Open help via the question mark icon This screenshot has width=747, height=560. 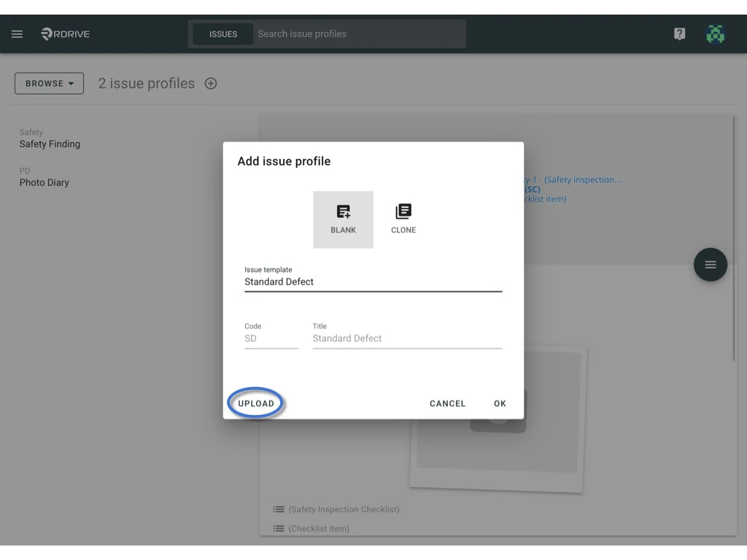[x=678, y=34]
